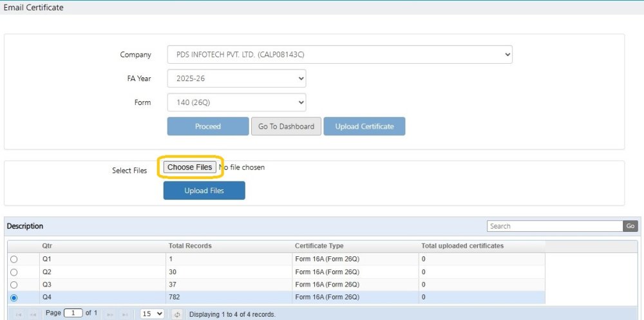Open the FA Year dropdown
Image resolution: width=644 pixels, height=320 pixels.
point(236,78)
